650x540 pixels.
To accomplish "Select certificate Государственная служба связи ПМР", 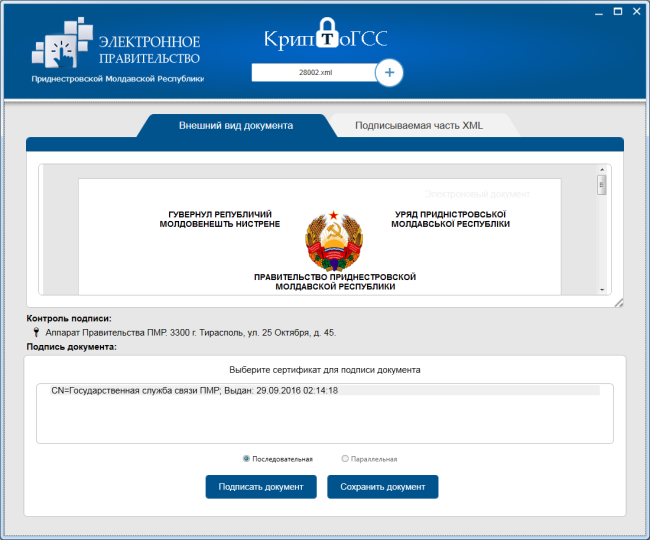I will [x=194, y=390].
